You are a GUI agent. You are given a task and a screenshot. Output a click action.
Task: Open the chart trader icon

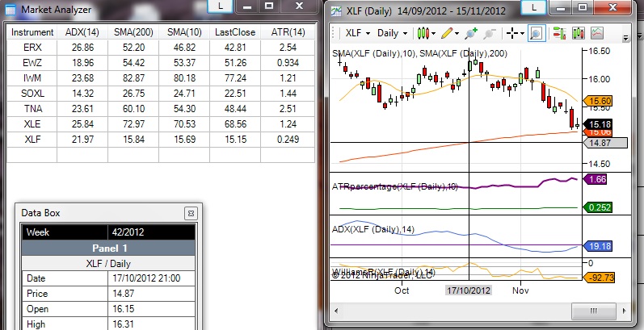click(x=559, y=33)
